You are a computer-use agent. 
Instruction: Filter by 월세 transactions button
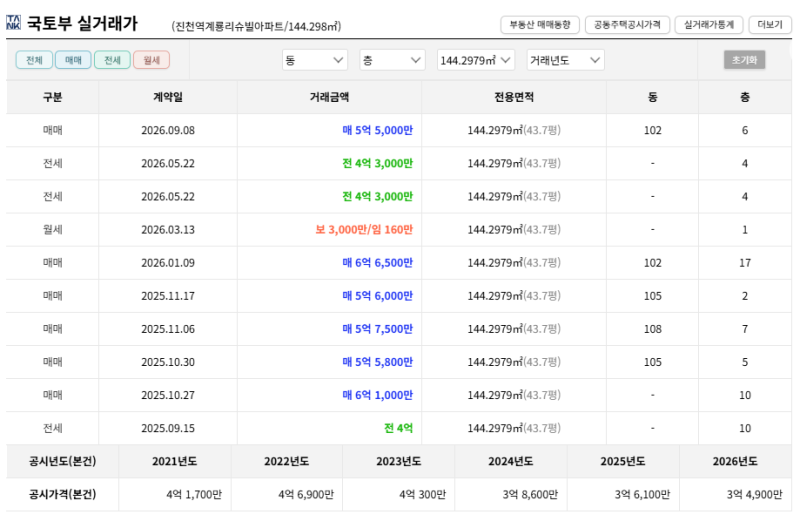click(152, 60)
